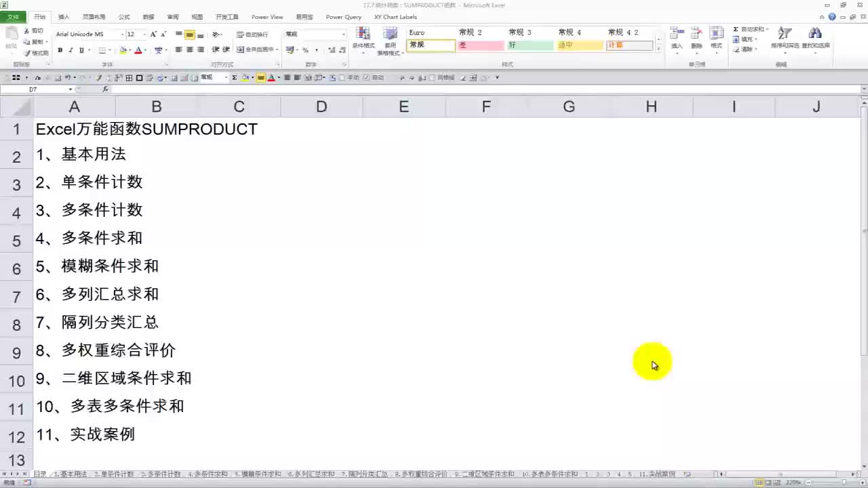Apply italic with the I icon
868x488 pixels.
(71, 50)
